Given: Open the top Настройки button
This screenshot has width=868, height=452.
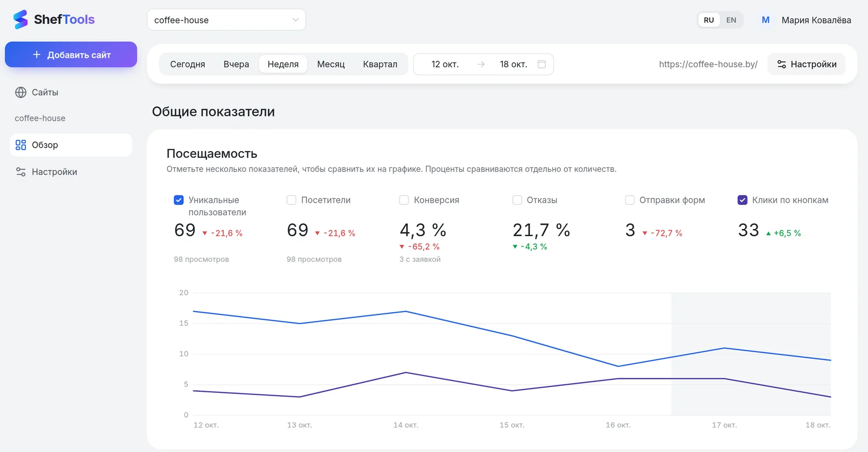Looking at the screenshot, I should coord(806,64).
